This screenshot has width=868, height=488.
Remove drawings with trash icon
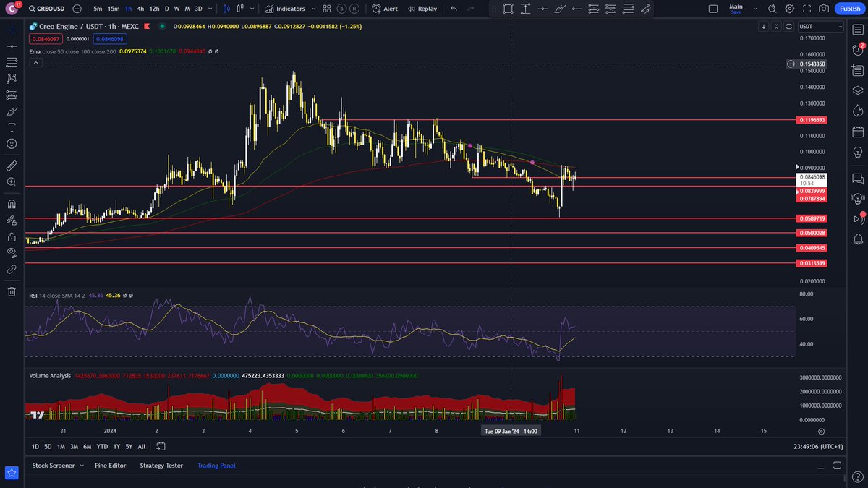coord(12,291)
